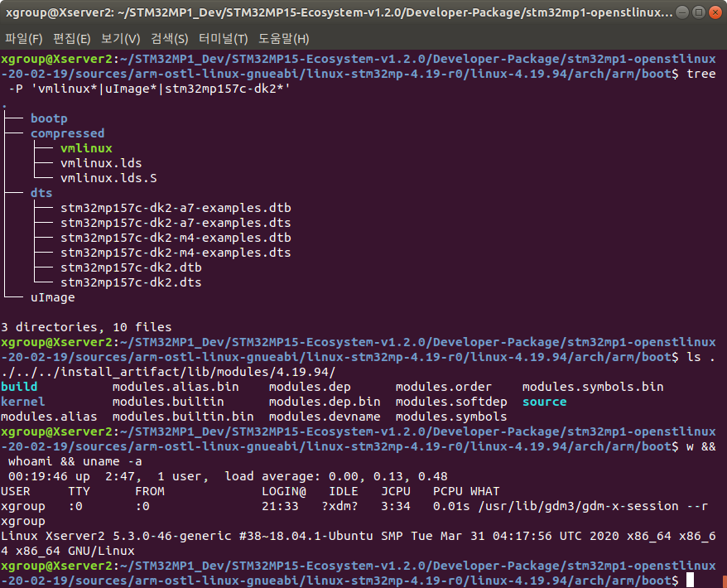727x588 pixels.
Task: Click the uImage file name
Action: click(x=53, y=297)
